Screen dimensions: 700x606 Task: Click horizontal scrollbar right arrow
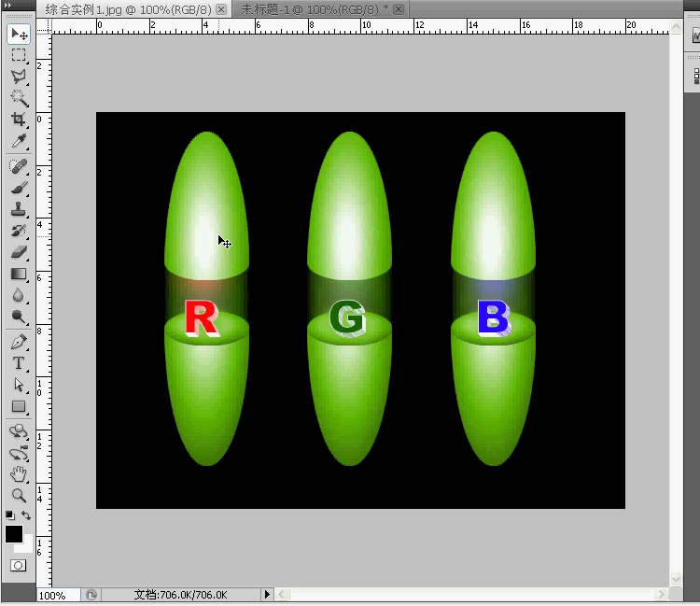coord(661,595)
